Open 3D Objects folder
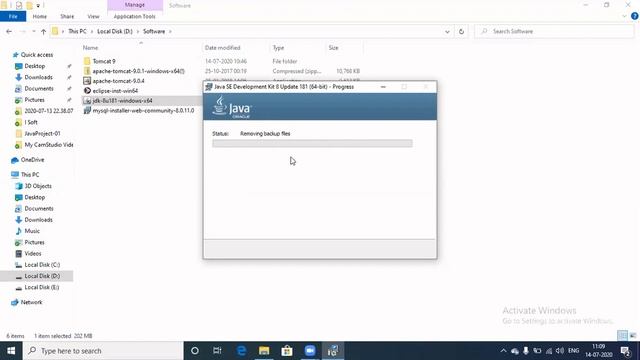 38,186
